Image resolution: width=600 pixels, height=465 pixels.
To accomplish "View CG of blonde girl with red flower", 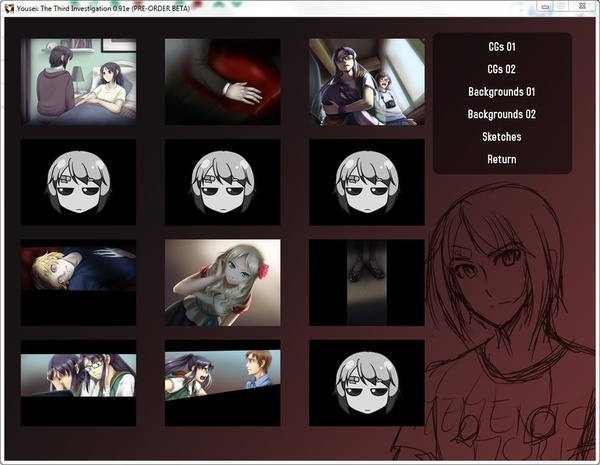I will click(223, 282).
